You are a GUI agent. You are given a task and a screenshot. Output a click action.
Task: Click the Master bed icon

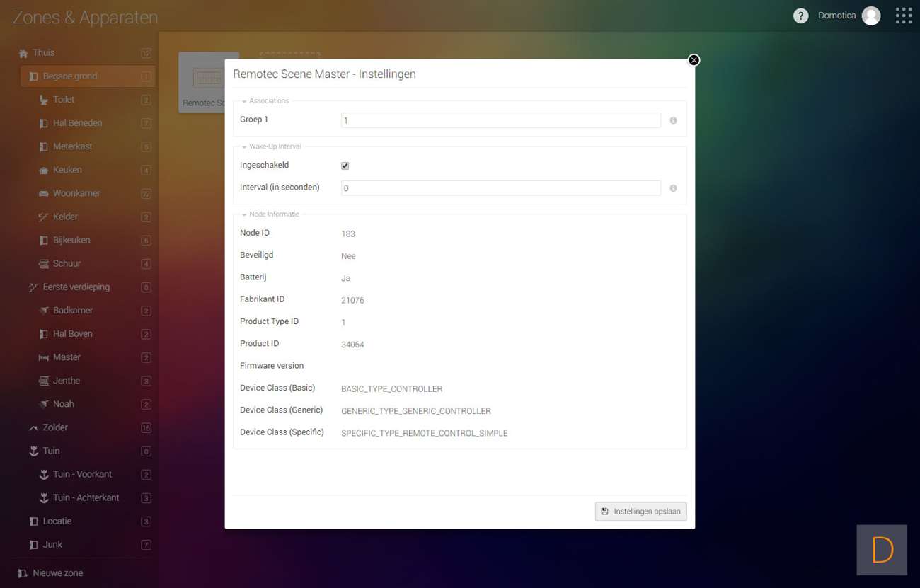pos(44,357)
